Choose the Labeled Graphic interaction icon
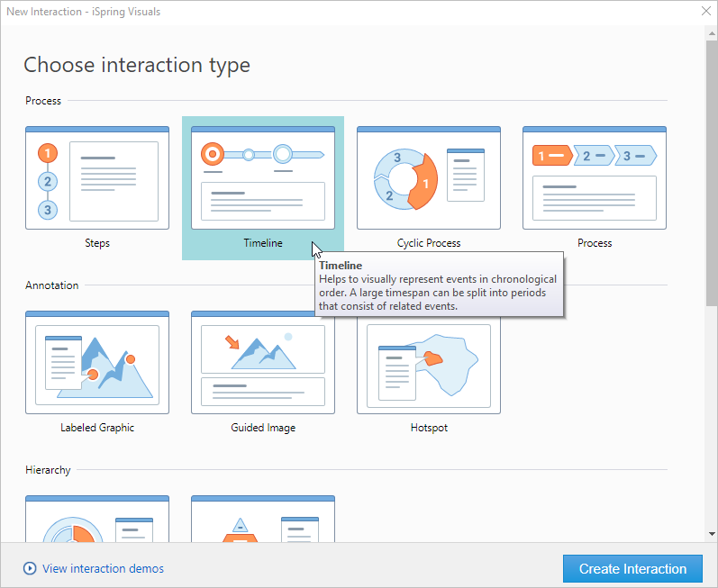Screen dimensions: 718x588 pos(97,363)
